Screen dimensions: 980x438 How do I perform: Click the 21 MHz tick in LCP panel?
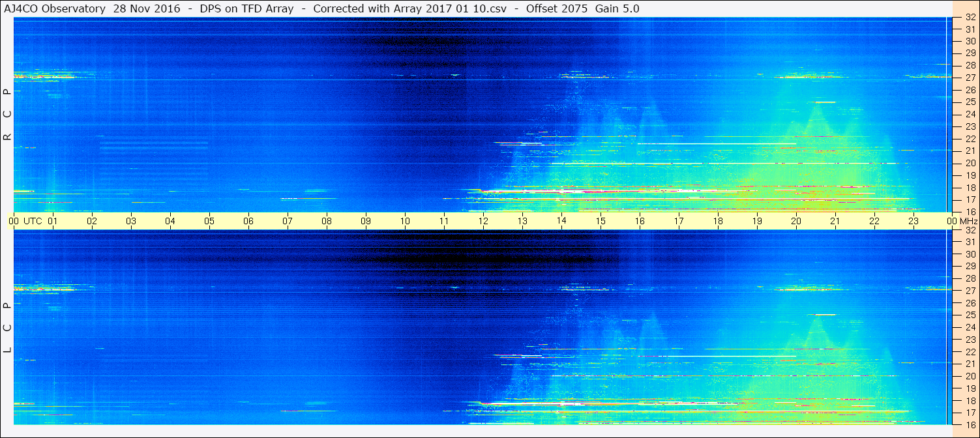point(970,364)
